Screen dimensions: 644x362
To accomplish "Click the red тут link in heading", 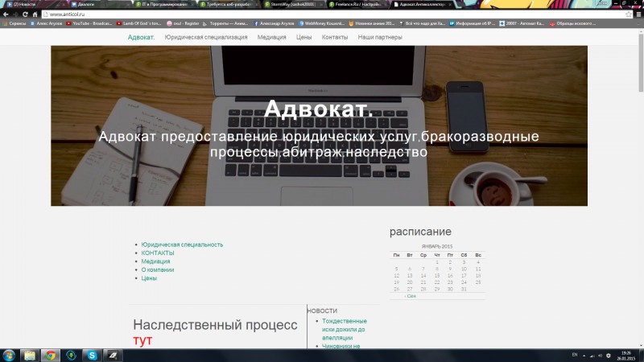I will pos(142,340).
